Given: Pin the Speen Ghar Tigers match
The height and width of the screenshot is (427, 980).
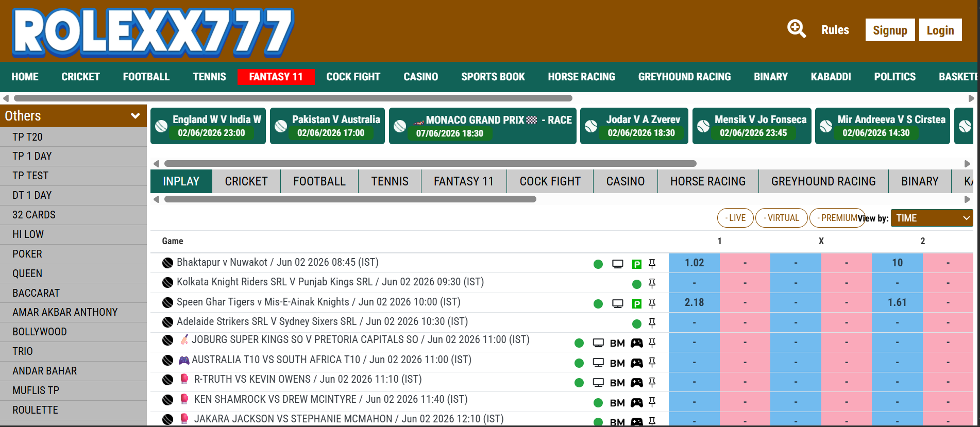Looking at the screenshot, I should pyautogui.click(x=652, y=303).
